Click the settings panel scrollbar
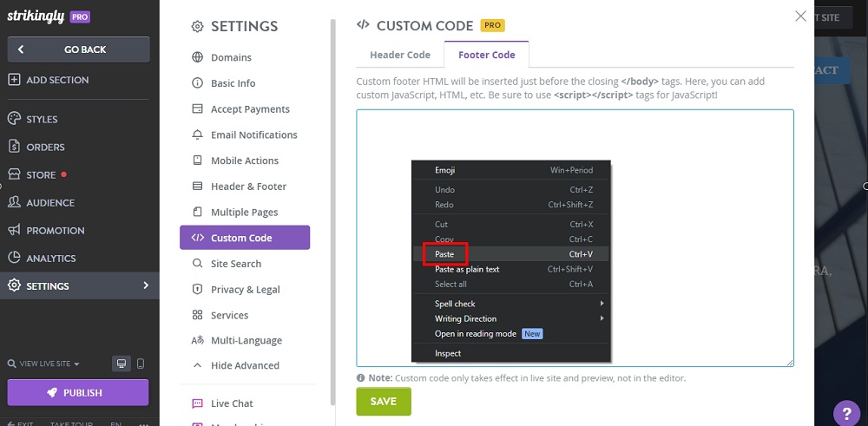This screenshot has width=868, height=426. point(332,213)
